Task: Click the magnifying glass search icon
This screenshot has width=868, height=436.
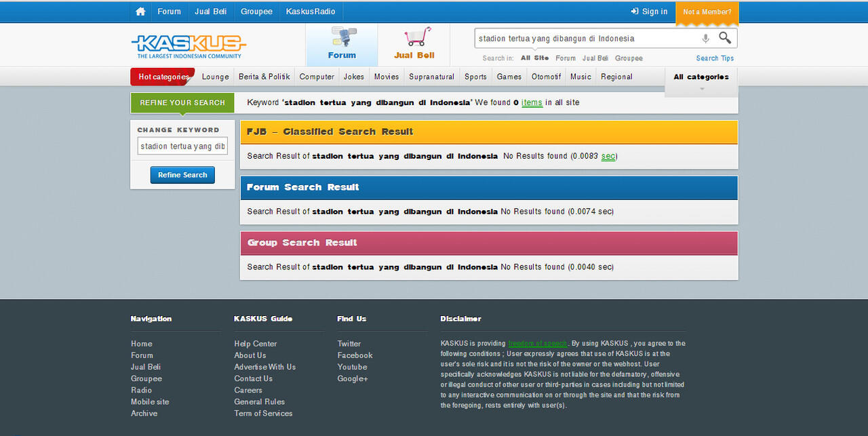Action: (725, 38)
